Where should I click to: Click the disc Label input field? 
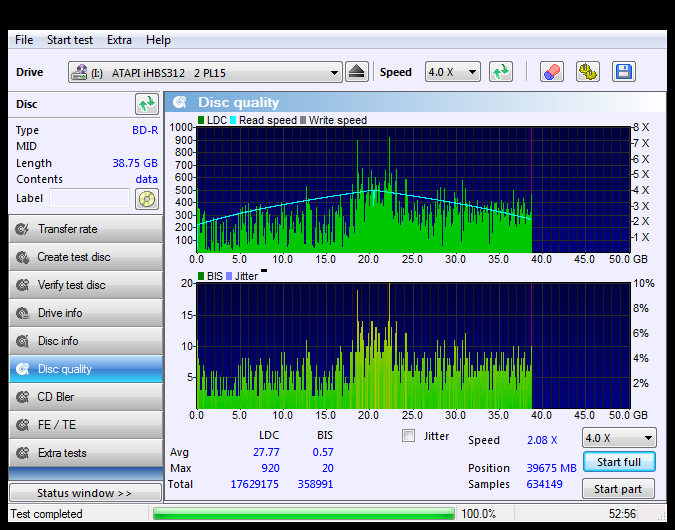click(90, 198)
